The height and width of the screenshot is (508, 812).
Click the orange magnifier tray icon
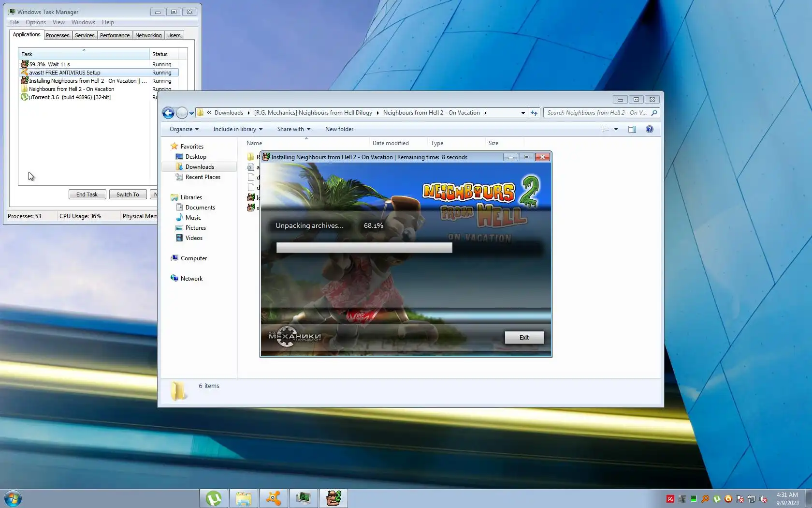pos(705,499)
